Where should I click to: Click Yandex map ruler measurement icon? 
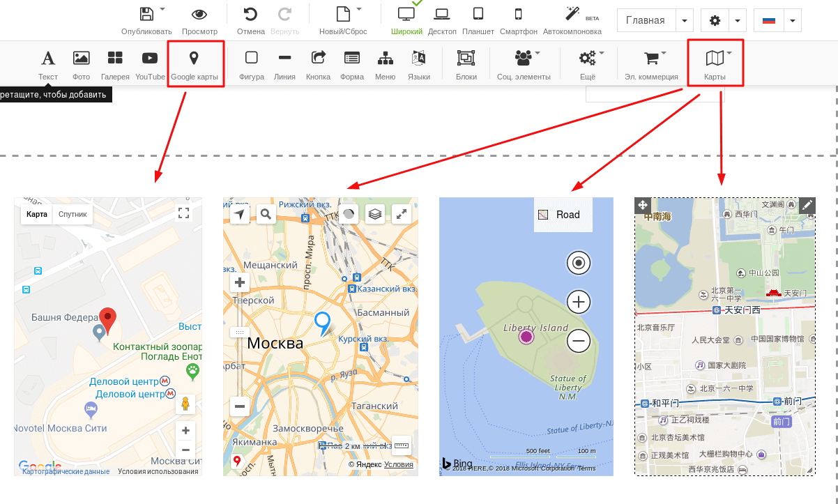point(401,445)
